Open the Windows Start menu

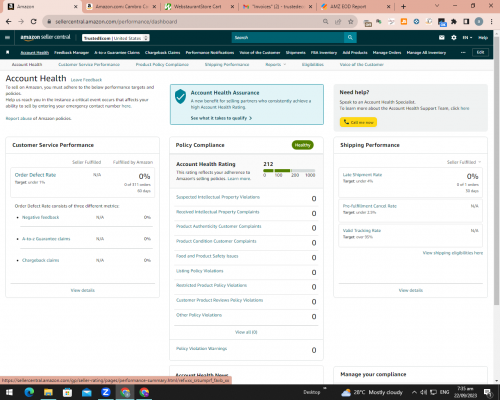(x=9, y=392)
